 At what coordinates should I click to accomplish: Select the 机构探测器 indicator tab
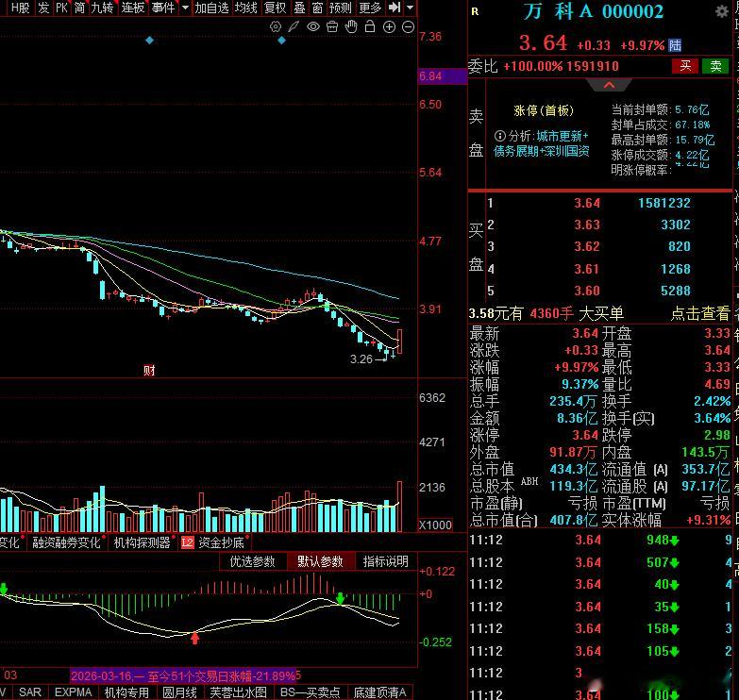click(x=142, y=542)
